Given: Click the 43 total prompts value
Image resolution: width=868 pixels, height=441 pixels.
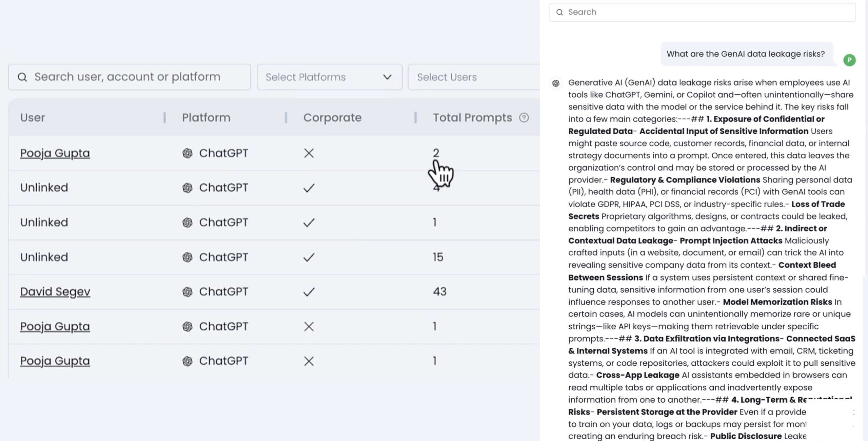Looking at the screenshot, I should click(440, 292).
